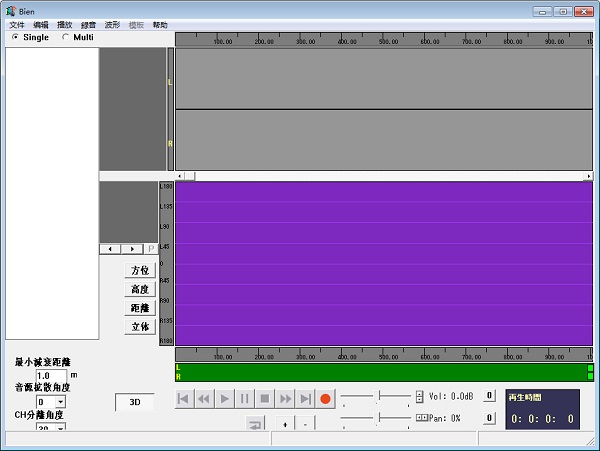This screenshot has width=600, height=451.
Task: Open the 音源拡散角度 dropdown
Action: tap(60, 402)
